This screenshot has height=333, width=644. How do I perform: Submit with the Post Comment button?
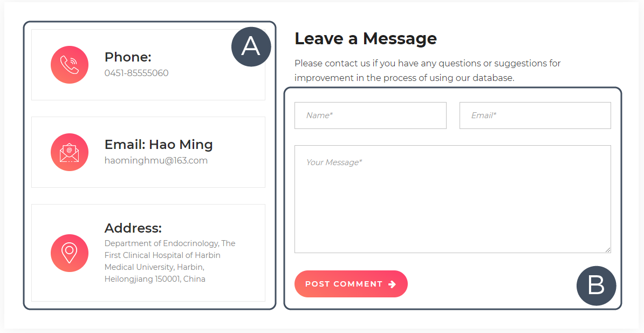[351, 284]
